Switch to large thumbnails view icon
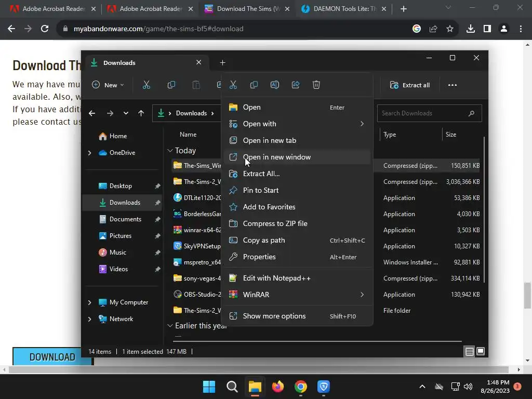This screenshot has height=399, width=532. click(x=481, y=351)
